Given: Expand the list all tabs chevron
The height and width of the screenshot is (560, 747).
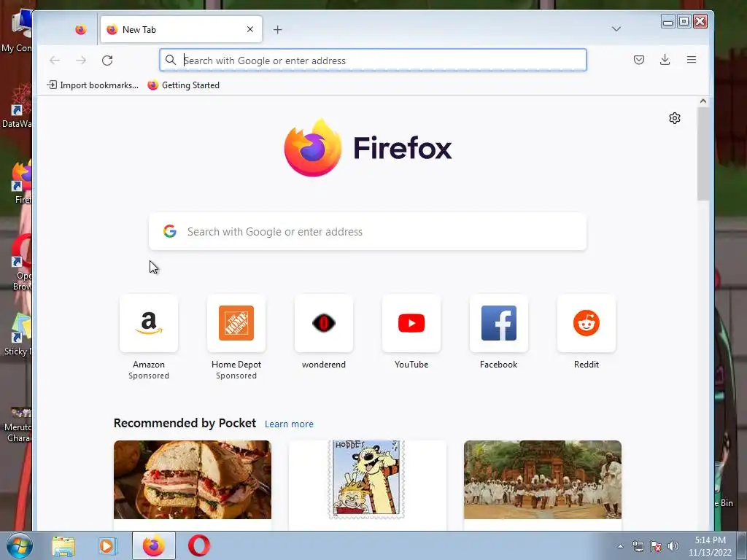Looking at the screenshot, I should pyautogui.click(x=616, y=29).
